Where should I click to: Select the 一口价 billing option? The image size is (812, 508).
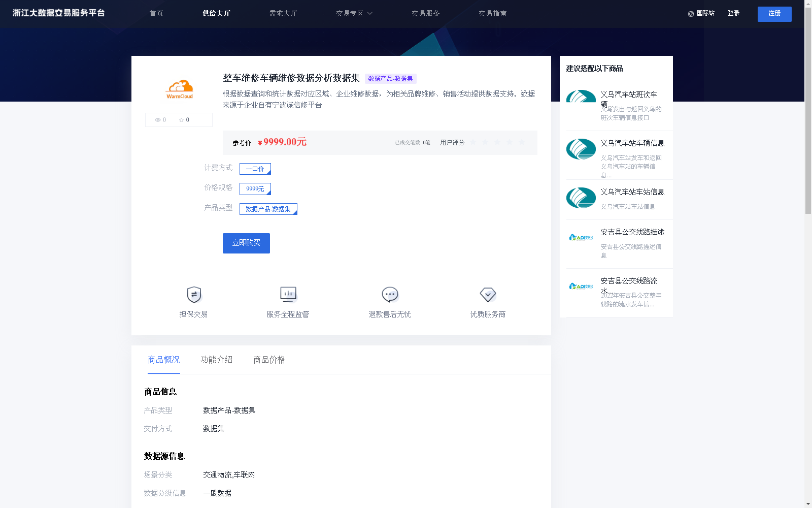click(x=255, y=169)
